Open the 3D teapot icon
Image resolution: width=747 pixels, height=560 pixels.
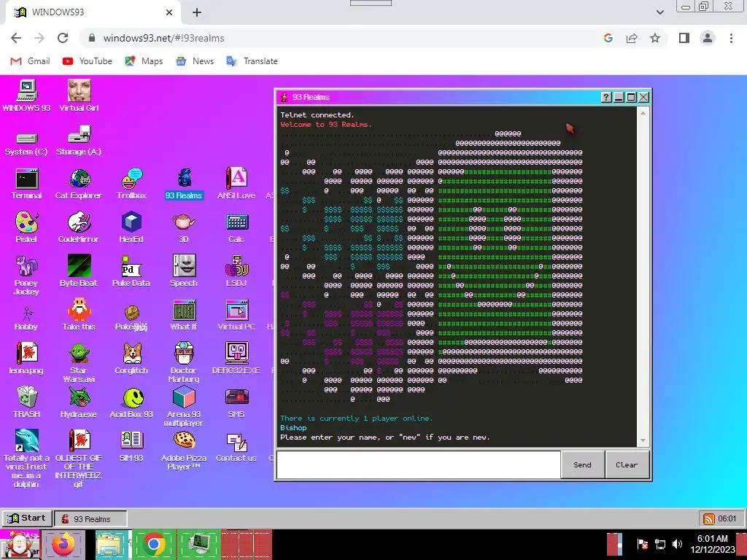[184, 227]
